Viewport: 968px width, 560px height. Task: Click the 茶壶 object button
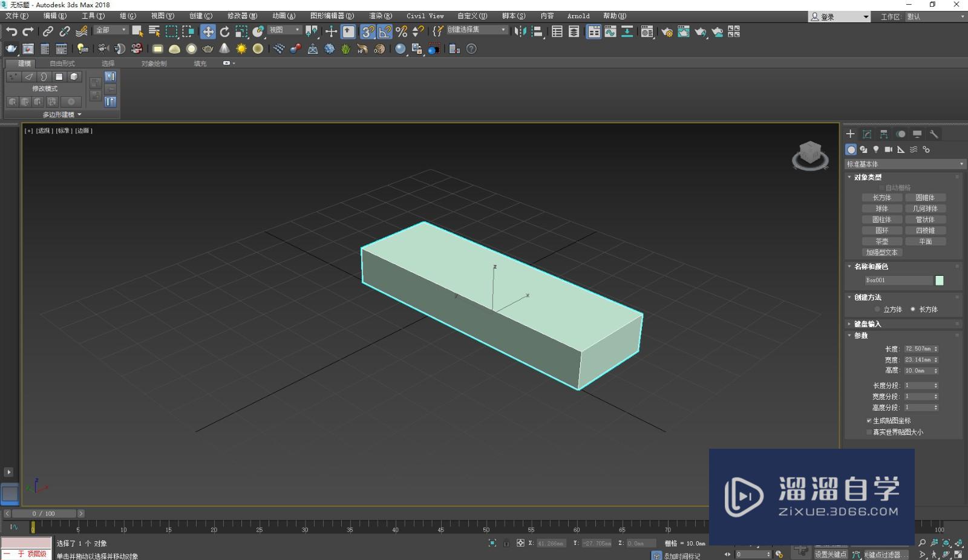pyautogui.click(x=881, y=241)
